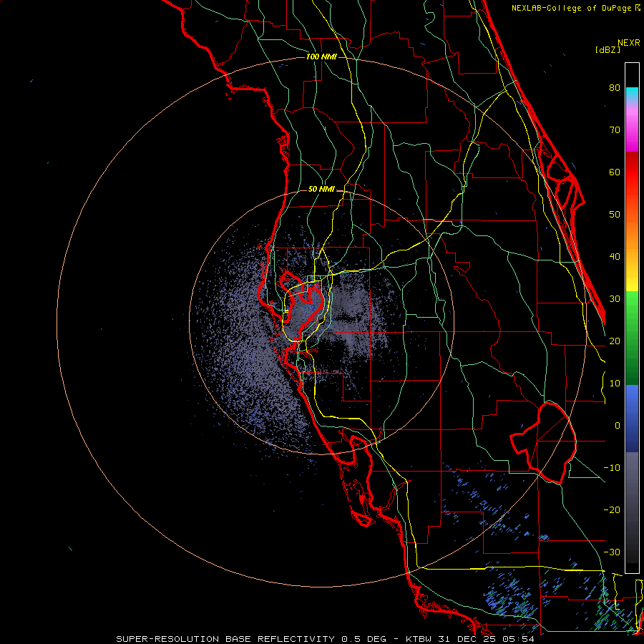Screen dimensions: 644x644
Task: Click the 30 value on the dBZ scale
Action: coord(615,299)
